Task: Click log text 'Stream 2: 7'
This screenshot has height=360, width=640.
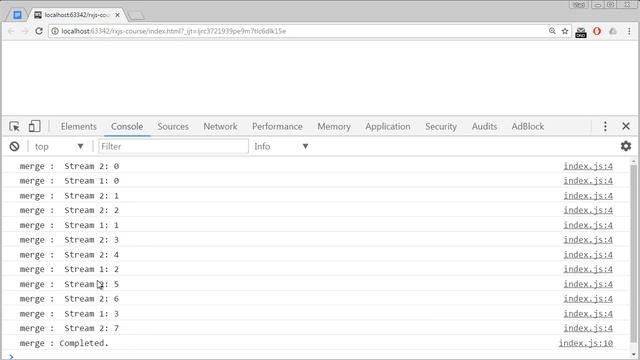Action: (91, 328)
